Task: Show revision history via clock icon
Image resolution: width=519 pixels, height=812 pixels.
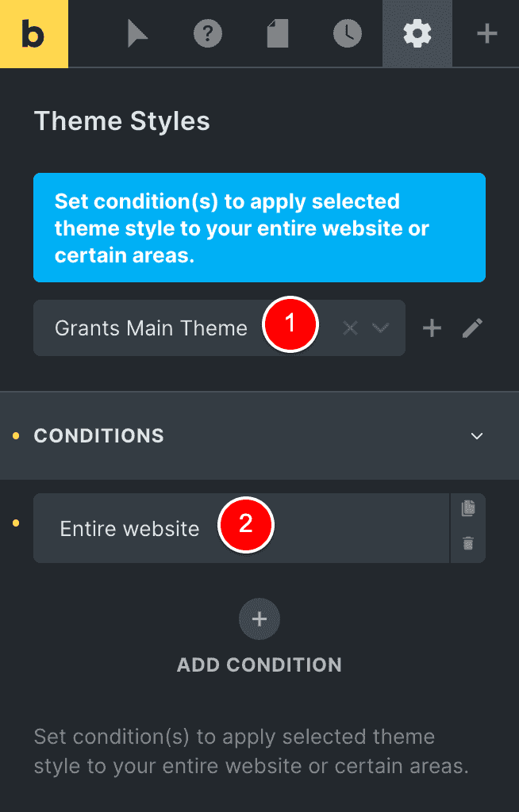Action: click(348, 33)
